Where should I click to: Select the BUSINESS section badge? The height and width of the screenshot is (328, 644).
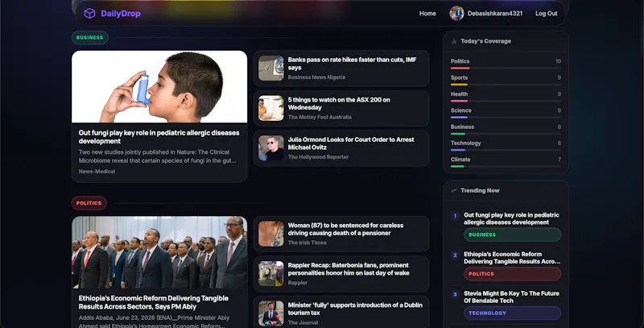pyautogui.click(x=90, y=37)
